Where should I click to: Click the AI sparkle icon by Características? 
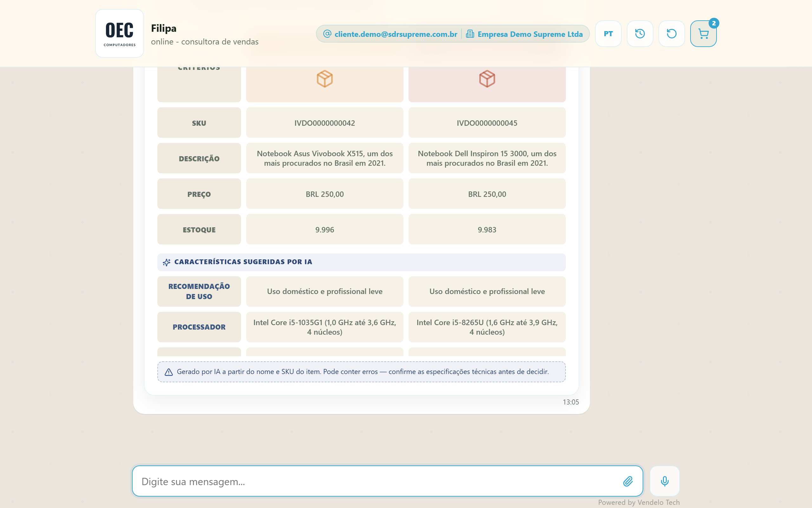point(167,262)
